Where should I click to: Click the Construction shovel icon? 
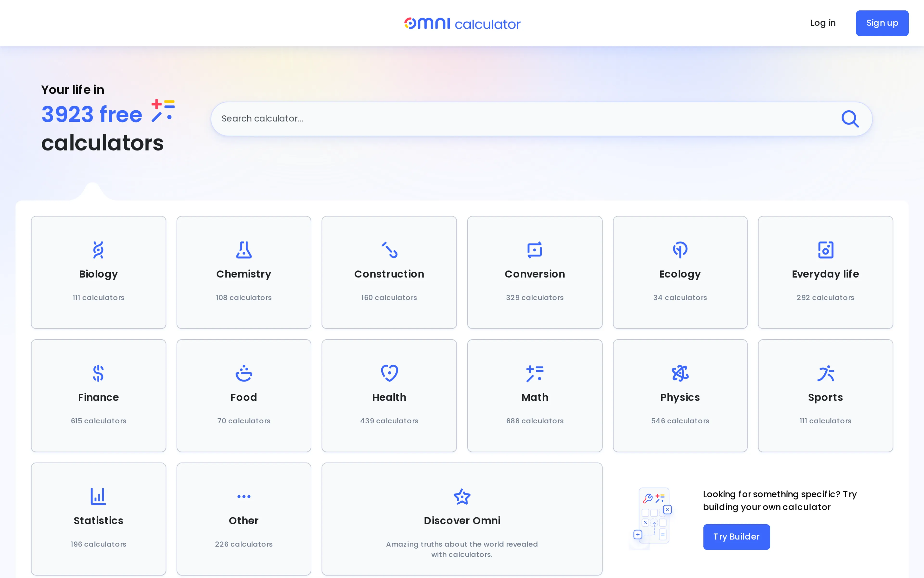pyautogui.click(x=390, y=250)
